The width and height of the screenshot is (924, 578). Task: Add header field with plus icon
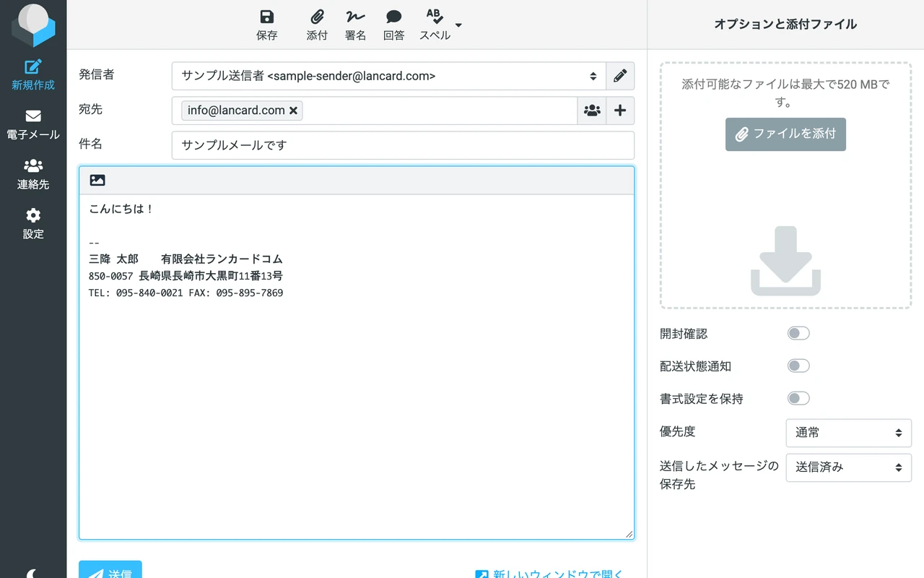pos(620,111)
